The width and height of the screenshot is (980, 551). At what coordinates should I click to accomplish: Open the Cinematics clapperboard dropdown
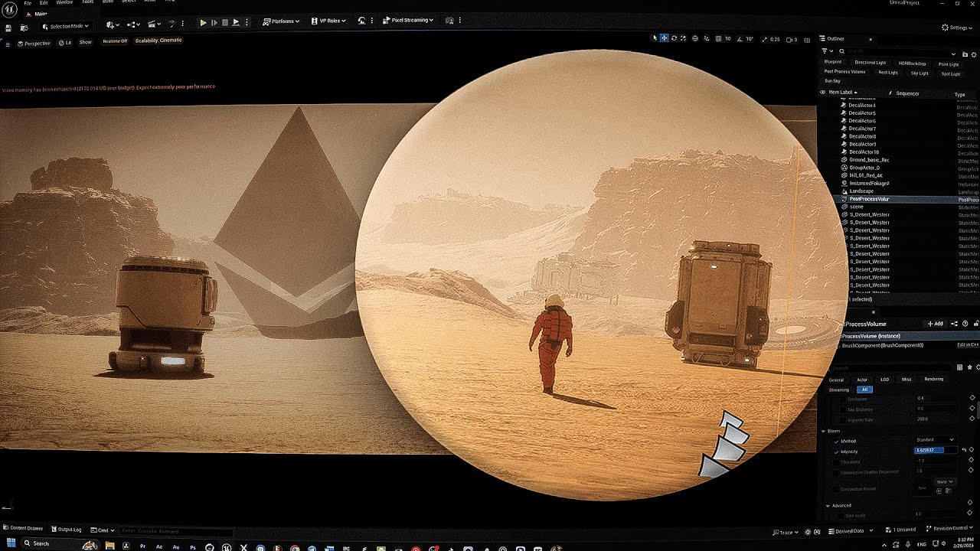coord(153,25)
